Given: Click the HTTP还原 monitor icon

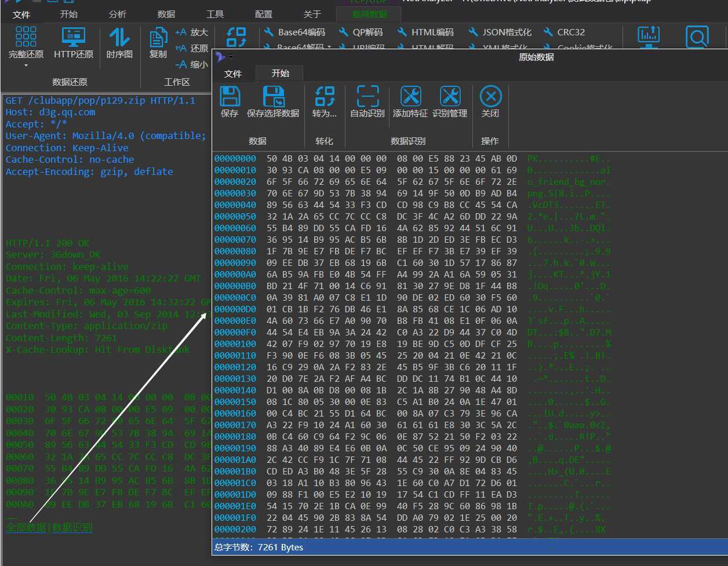Looking at the screenshot, I should click(x=74, y=36).
